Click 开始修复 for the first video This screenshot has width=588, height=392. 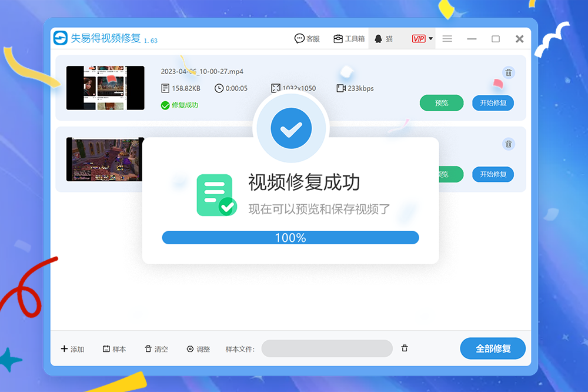[493, 103]
